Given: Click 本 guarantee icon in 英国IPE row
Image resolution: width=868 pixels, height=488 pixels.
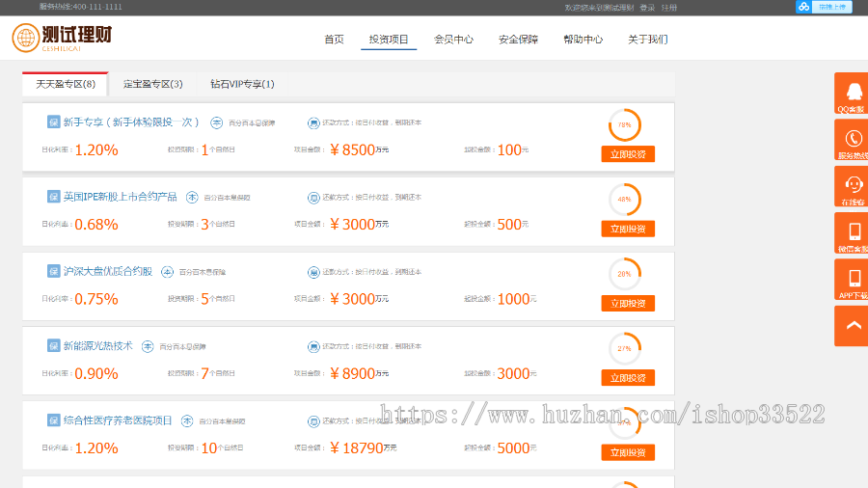Looking at the screenshot, I should [192, 197].
